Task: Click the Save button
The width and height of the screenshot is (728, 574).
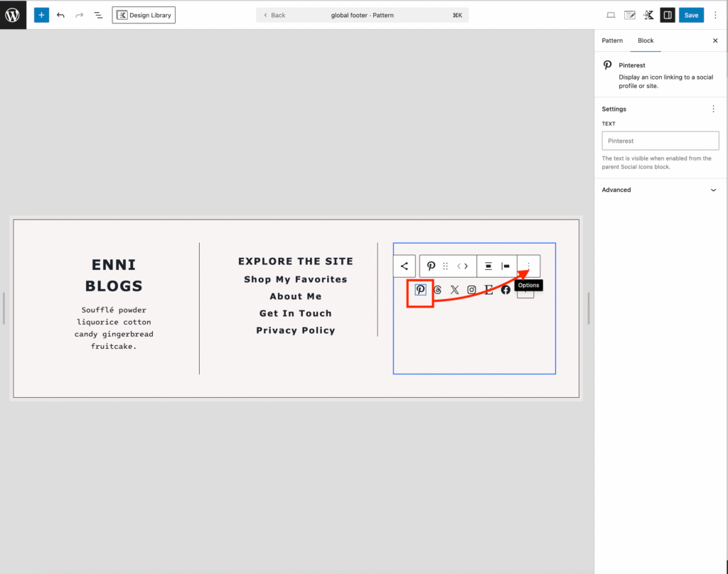Action: 691,15
